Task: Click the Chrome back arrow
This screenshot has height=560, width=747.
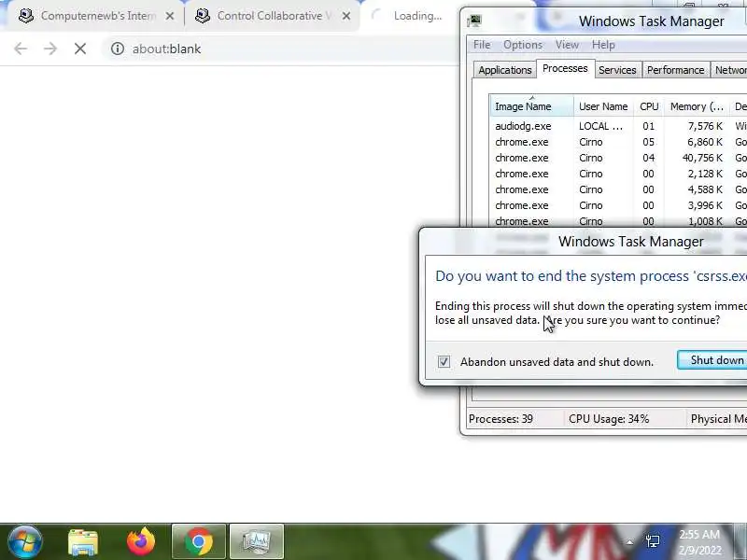Action: click(21, 49)
